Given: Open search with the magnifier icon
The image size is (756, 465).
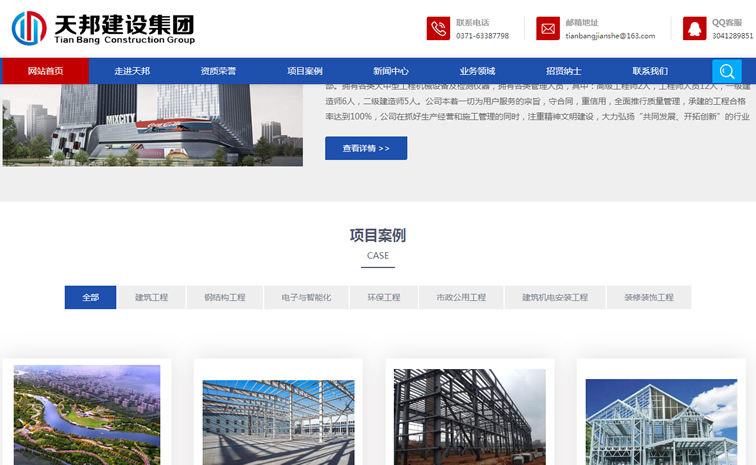Looking at the screenshot, I should pyautogui.click(x=727, y=71).
